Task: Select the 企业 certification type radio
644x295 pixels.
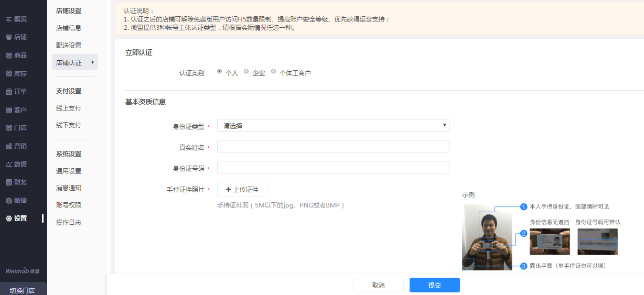Action: [246, 71]
